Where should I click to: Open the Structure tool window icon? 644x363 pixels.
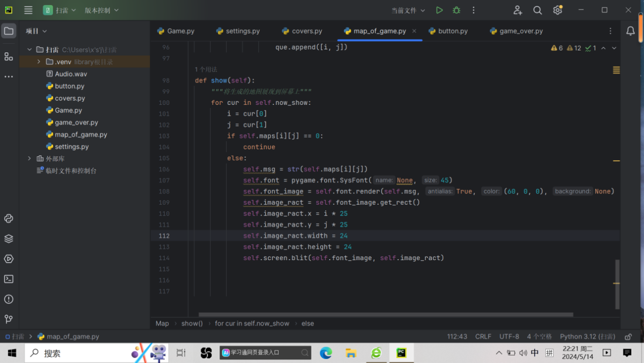tap(9, 56)
